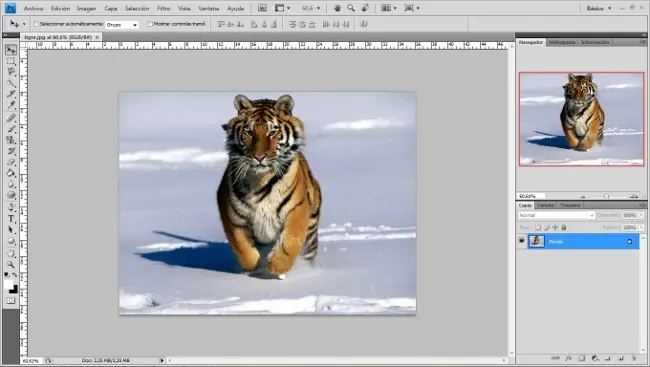
Task: Select the Paint Bucket tool
Action: 11,173
